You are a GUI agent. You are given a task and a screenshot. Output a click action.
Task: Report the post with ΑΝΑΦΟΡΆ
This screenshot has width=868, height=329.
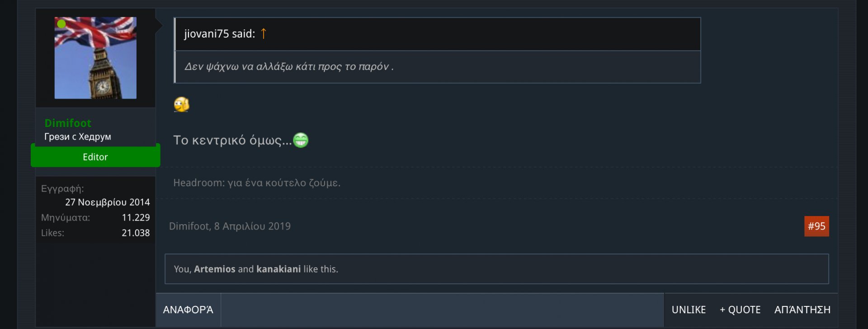(188, 310)
